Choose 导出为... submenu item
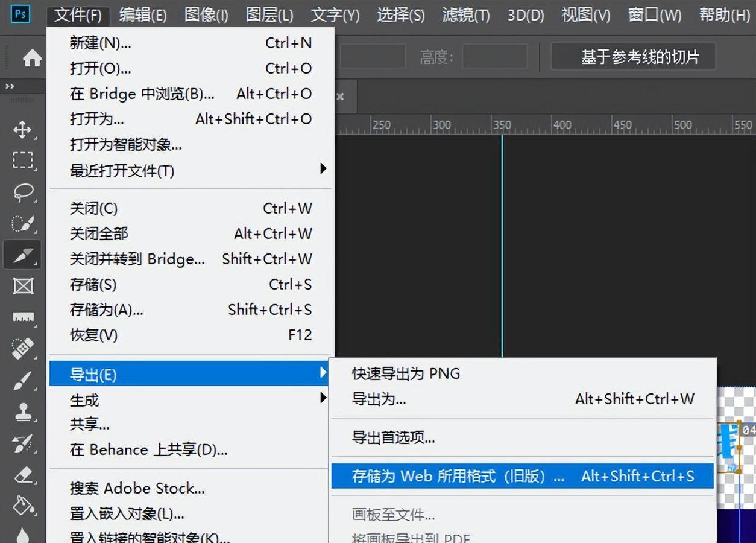The image size is (756, 543). click(x=523, y=399)
